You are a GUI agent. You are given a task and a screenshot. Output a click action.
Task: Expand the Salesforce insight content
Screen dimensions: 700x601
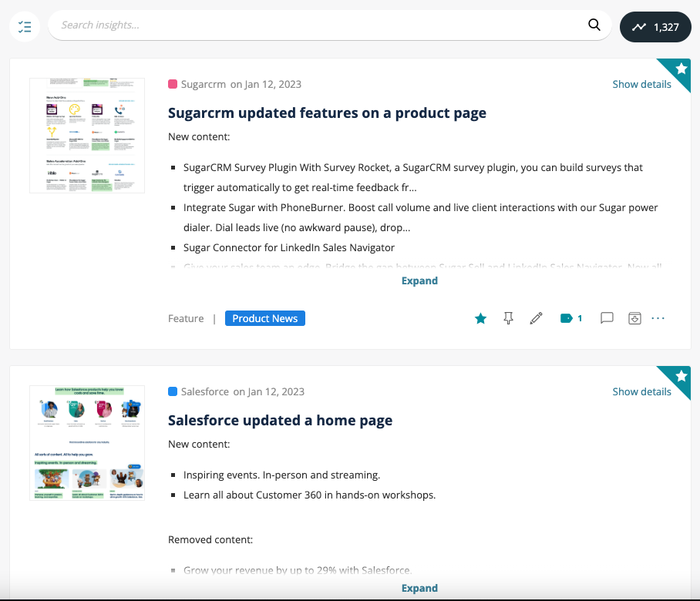pos(419,588)
